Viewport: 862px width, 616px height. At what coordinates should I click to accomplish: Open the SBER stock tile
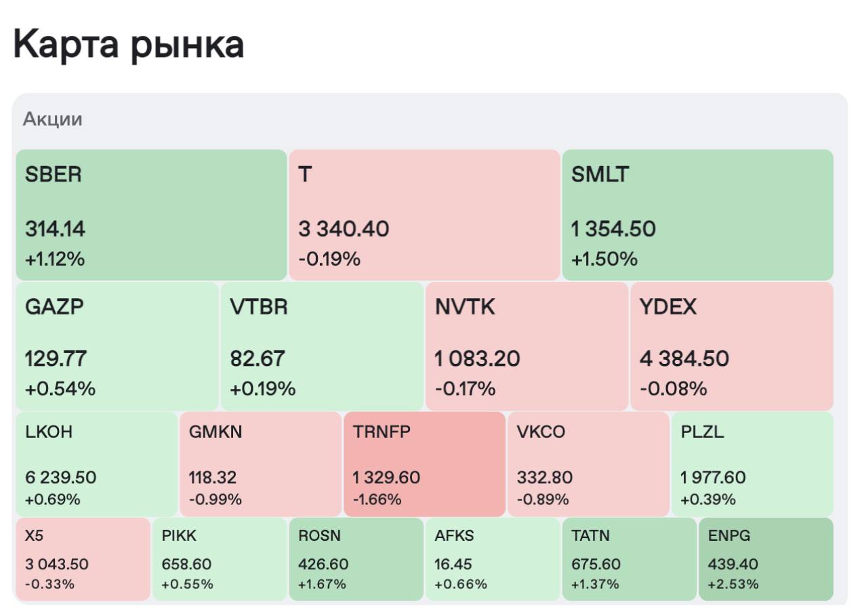[x=151, y=214]
